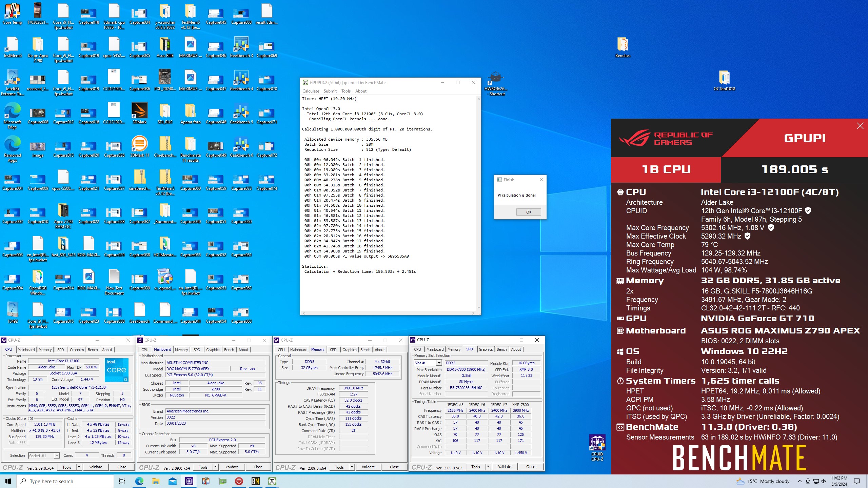Open the Geekbench 6 desktop icon
The height and width of the screenshot is (488, 868).
(x=241, y=147)
